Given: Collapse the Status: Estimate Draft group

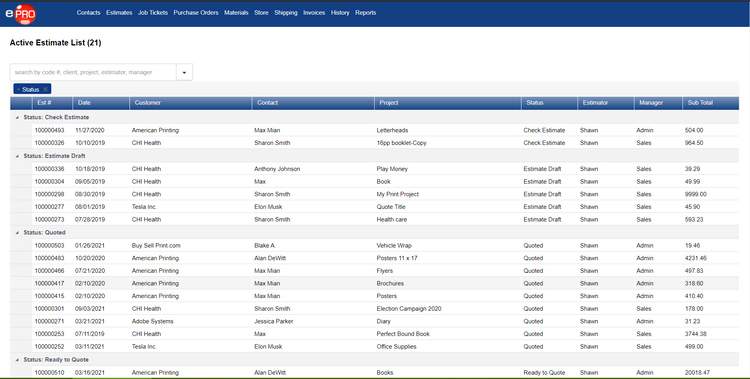Looking at the screenshot, I should [18, 156].
